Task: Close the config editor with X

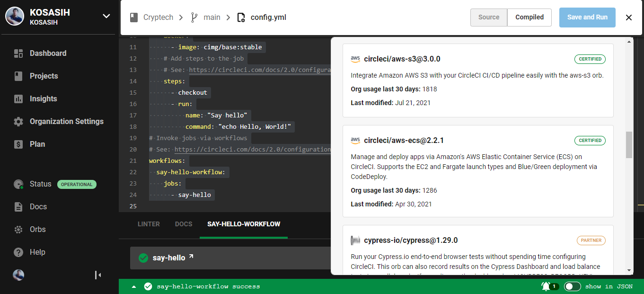Action: point(629,18)
